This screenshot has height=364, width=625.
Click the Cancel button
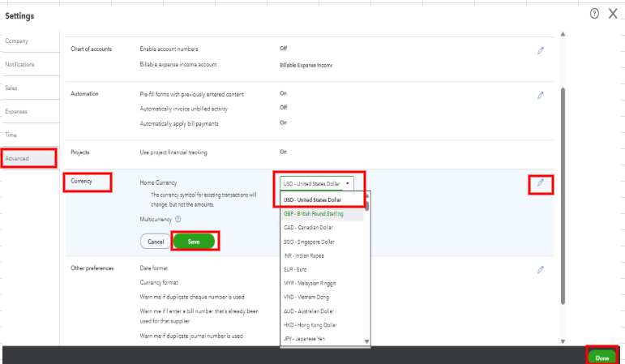156,242
